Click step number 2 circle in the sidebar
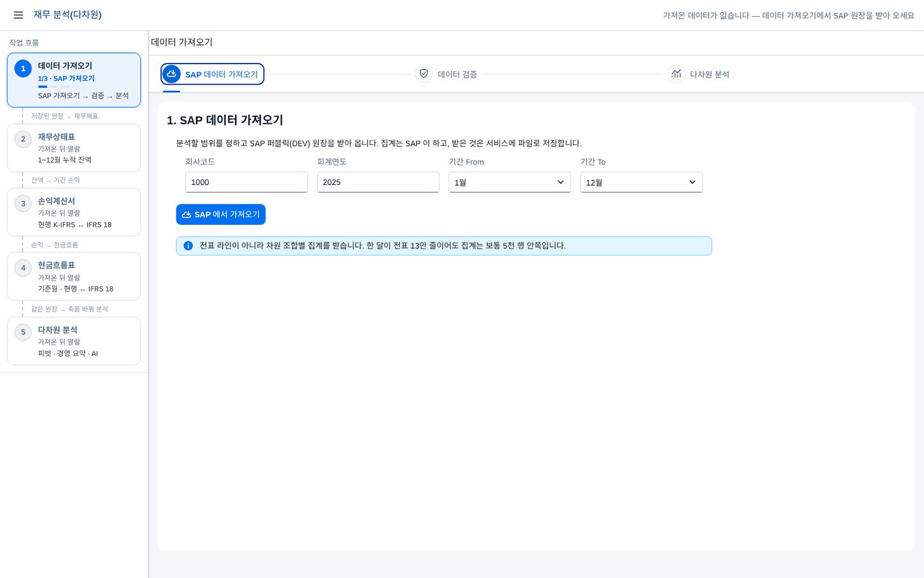Screen dimensions: 924x578 pos(23,139)
